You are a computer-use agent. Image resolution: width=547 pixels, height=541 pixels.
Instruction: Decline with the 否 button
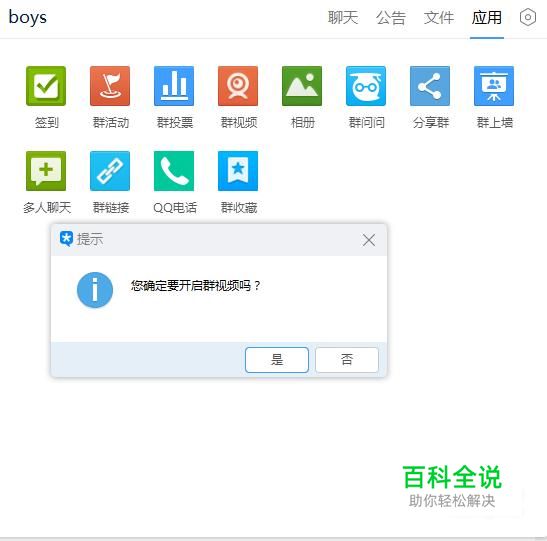point(347,360)
